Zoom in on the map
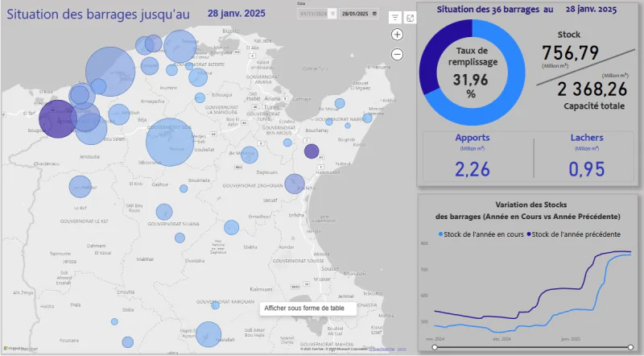 point(397,35)
